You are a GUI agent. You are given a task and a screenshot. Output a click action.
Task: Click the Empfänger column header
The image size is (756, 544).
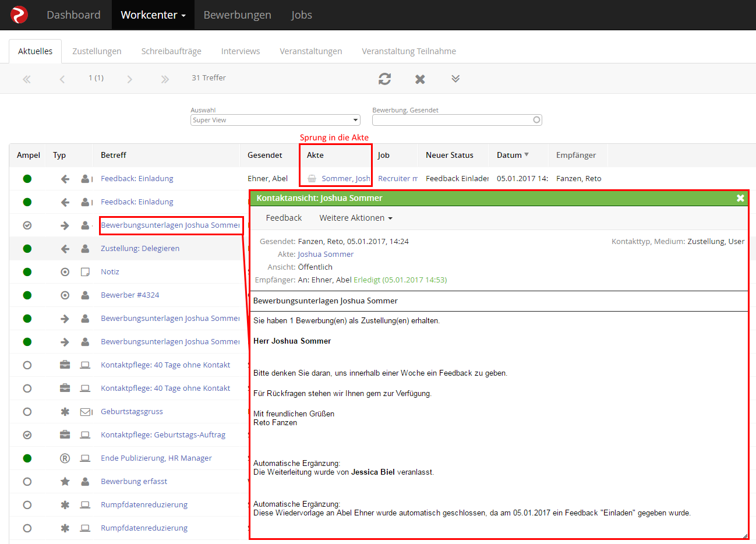pos(576,155)
